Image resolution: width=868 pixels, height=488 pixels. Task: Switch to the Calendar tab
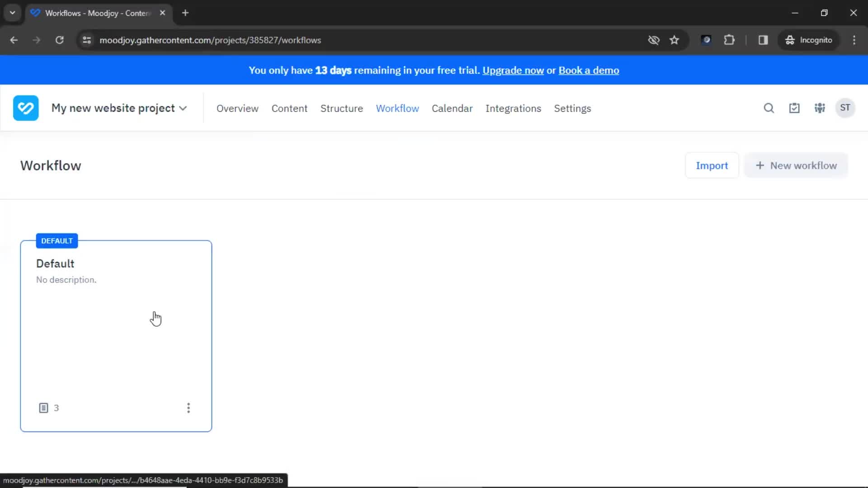pos(453,108)
